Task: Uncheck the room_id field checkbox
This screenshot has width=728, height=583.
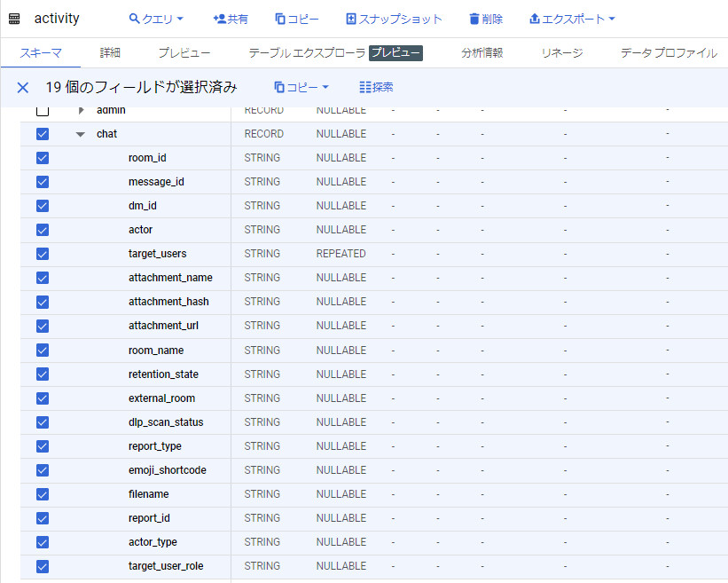Action: [43, 158]
